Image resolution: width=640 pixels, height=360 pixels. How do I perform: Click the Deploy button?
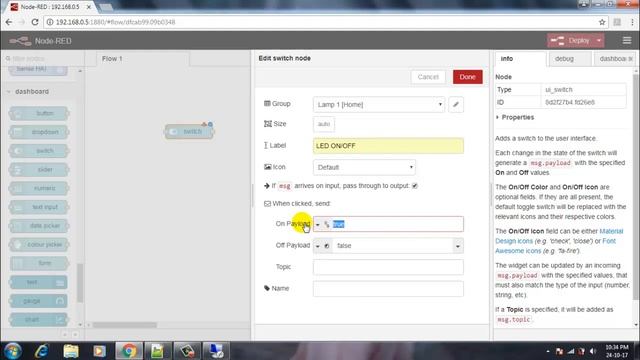coord(571,40)
